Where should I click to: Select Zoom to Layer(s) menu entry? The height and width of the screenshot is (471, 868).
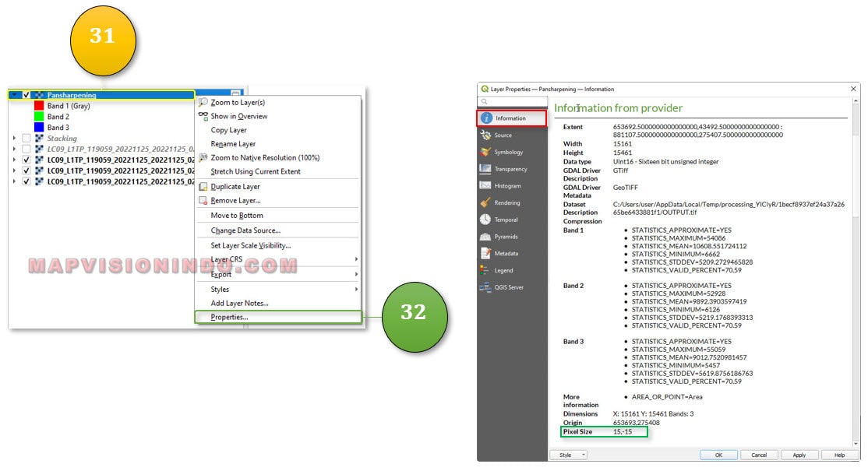click(237, 102)
